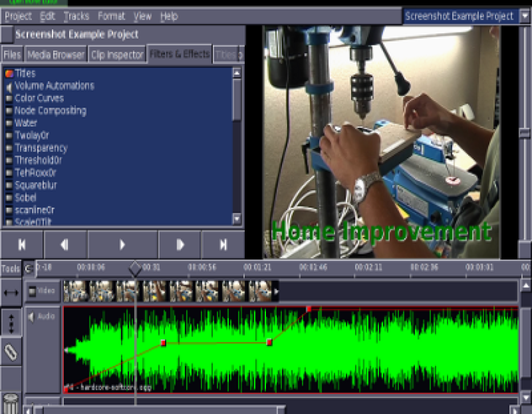Open the View menu

point(142,16)
